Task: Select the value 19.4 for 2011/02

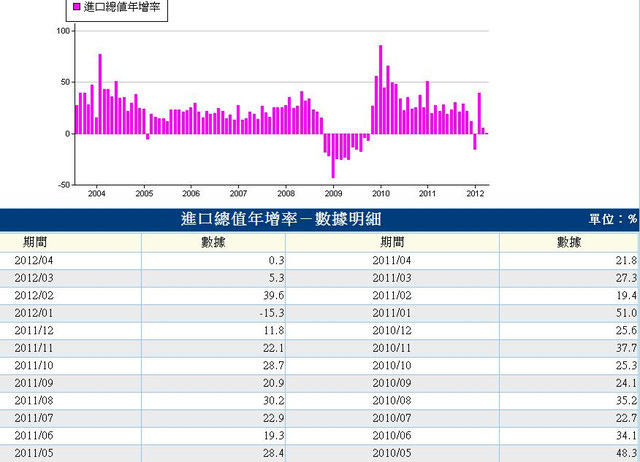Action: click(x=569, y=295)
